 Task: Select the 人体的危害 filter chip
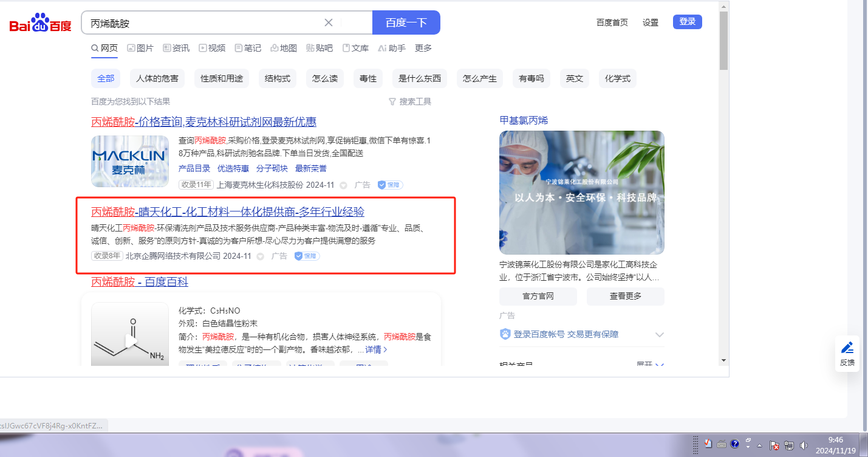(157, 78)
